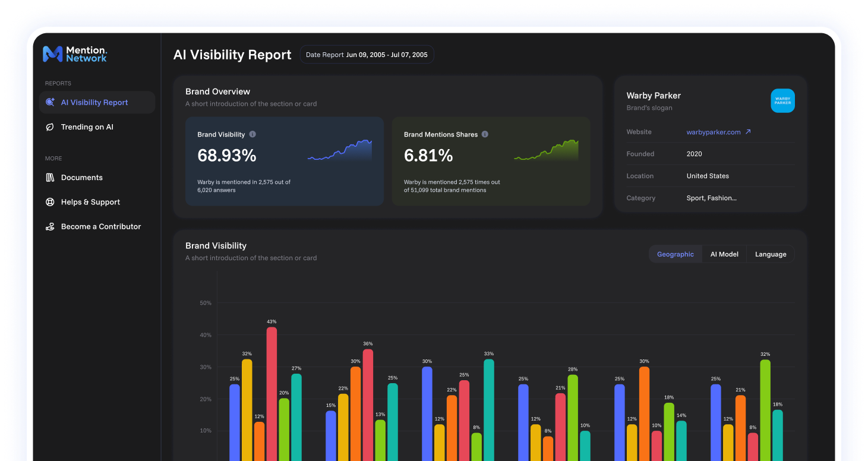
Task: Click text mentioning 51,099 total brand mentions
Action: 452,186
